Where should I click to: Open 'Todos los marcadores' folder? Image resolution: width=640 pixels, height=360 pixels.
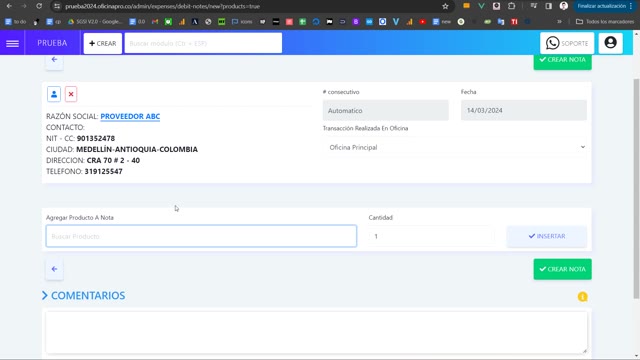[x=605, y=22]
